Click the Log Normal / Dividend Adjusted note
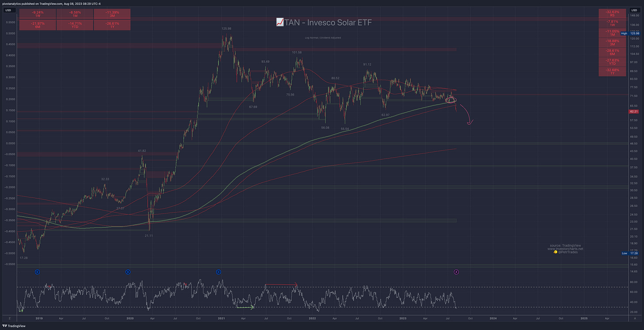Viewport: 644px width, 330px height. [323, 38]
